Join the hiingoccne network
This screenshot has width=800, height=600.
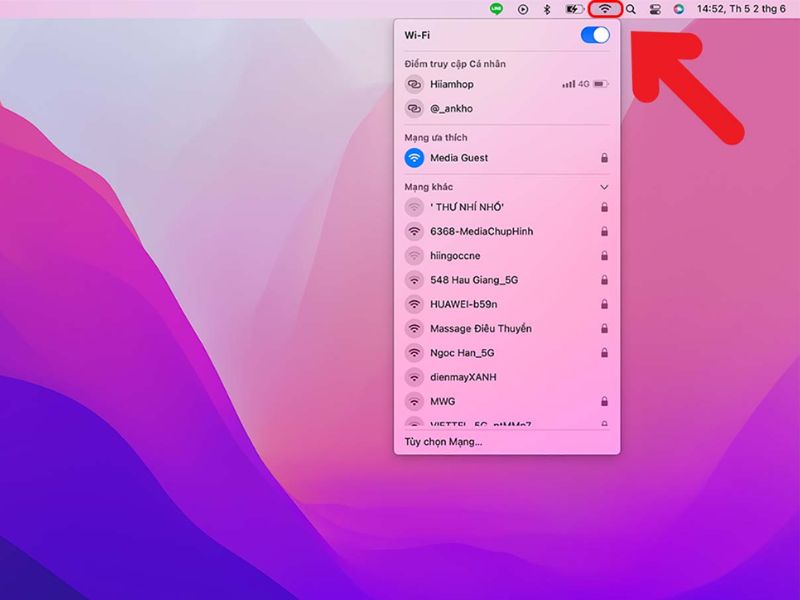[x=507, y=256]
